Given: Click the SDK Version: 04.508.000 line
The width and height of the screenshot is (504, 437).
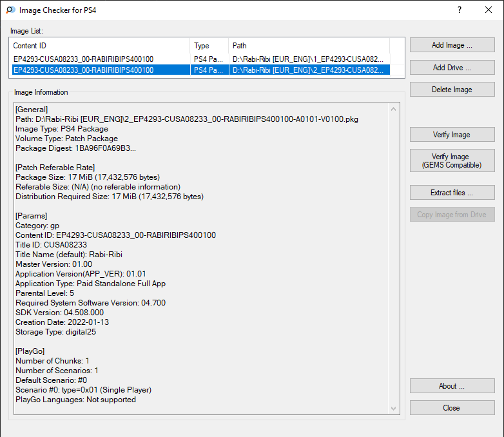Looking at the screenshot, I should [59, 313].
